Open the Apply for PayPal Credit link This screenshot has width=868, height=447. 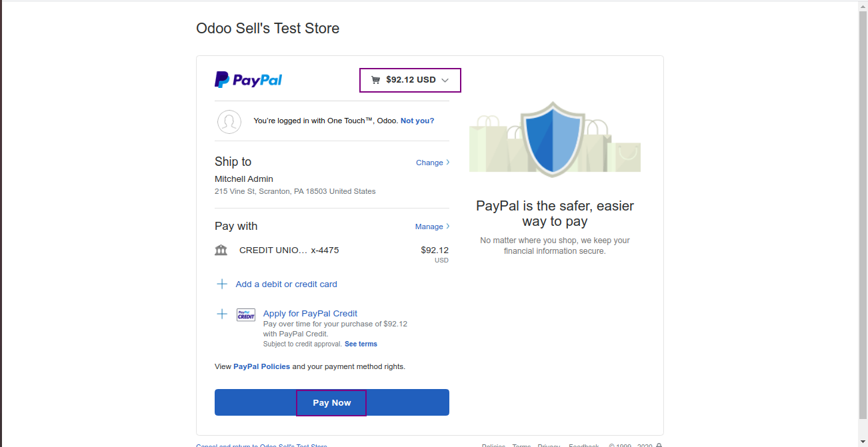pos(310,313)
